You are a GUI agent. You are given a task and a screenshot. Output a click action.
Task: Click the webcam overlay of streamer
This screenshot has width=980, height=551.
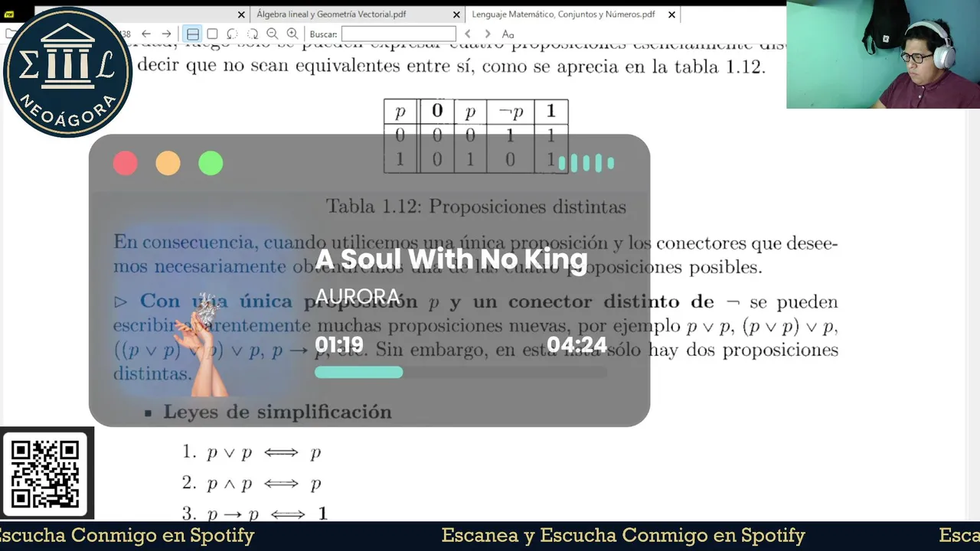(883, 54)
